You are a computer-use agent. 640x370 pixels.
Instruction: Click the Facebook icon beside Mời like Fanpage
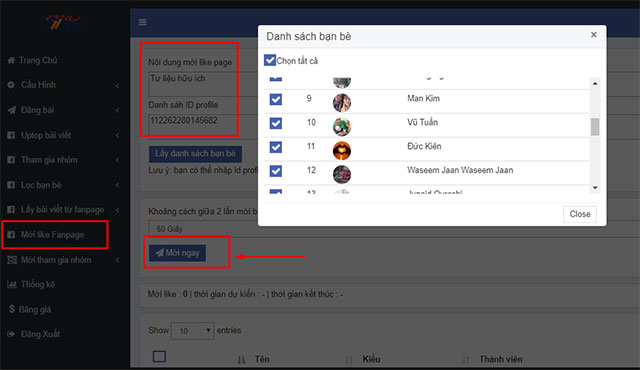coord(11,235)
